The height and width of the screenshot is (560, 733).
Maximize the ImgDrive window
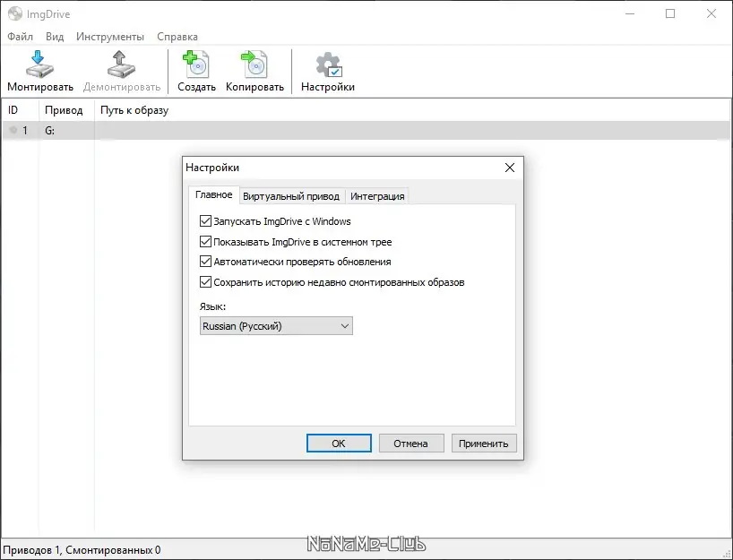coord(670,13)
